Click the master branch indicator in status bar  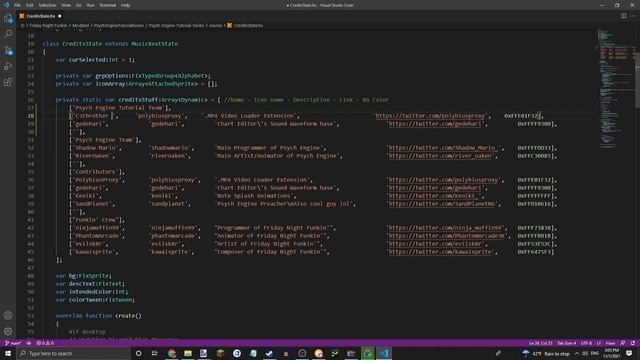tap(13, 343)
